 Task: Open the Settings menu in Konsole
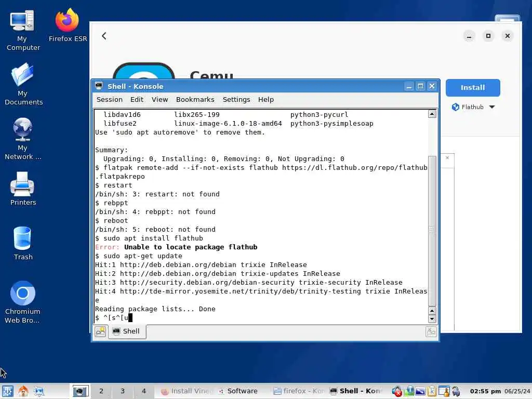(236, 100)
